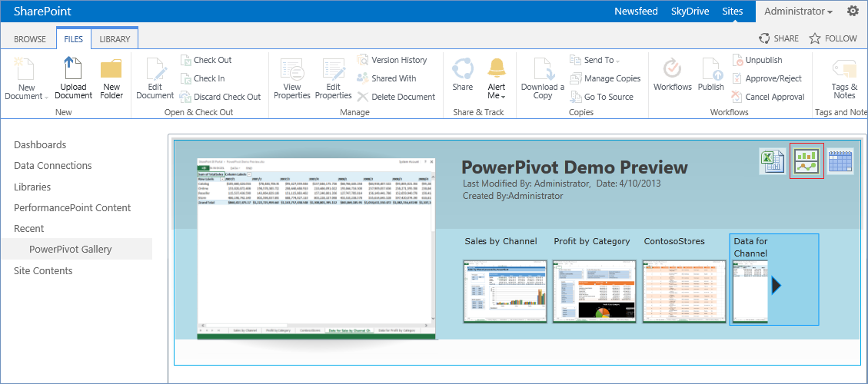Select the ContosoStores thumbnail

pos(684,291)
